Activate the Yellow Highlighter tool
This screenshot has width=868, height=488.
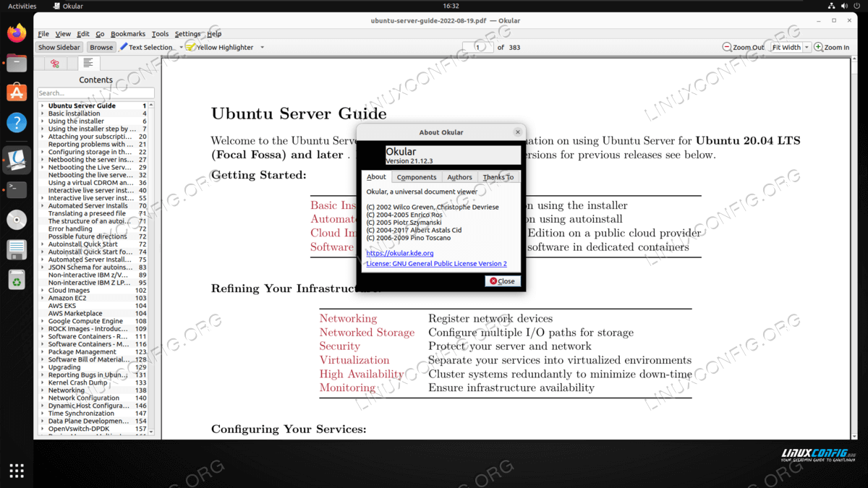click(x=220, y=48)
